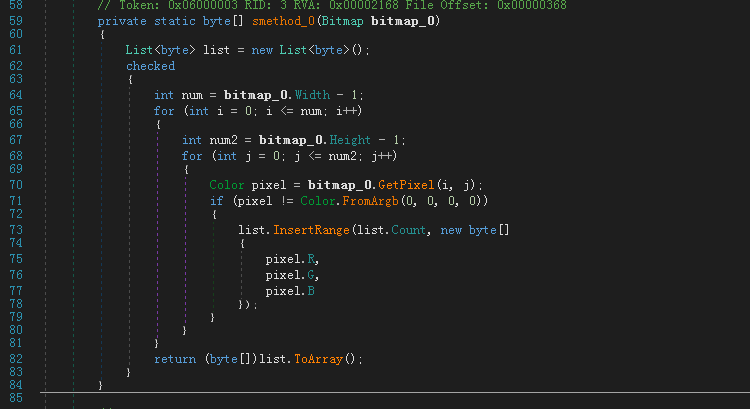The image size is (750, 409).
Task: Click line number 59 in gutter
Action: coord(16,21)
